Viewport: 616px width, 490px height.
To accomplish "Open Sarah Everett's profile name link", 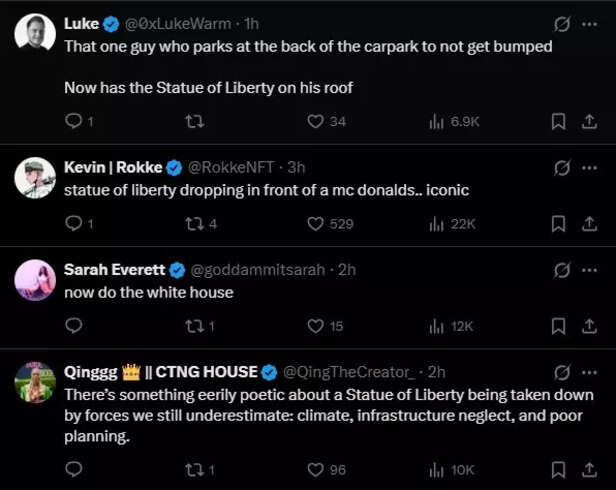I will (115, 269).
